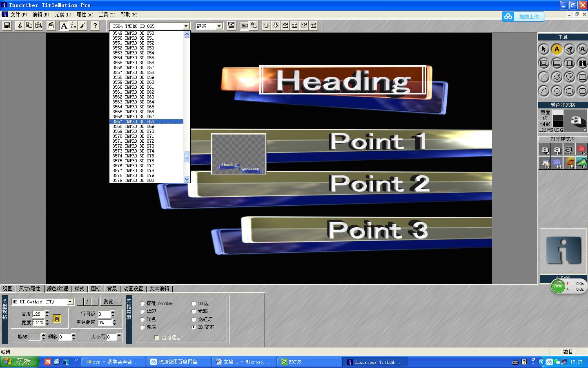Select 光感 style radio button

194,312
